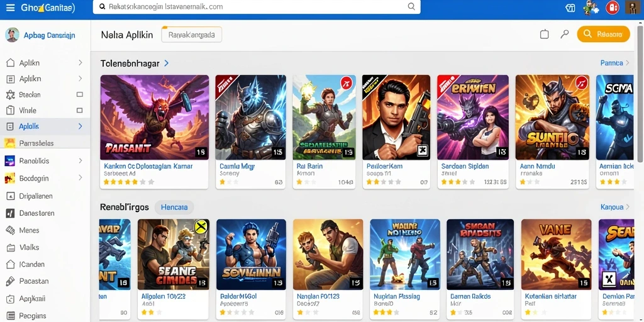Select the Hencata filter chip
The image size is (644, 322).
(174, 208)
